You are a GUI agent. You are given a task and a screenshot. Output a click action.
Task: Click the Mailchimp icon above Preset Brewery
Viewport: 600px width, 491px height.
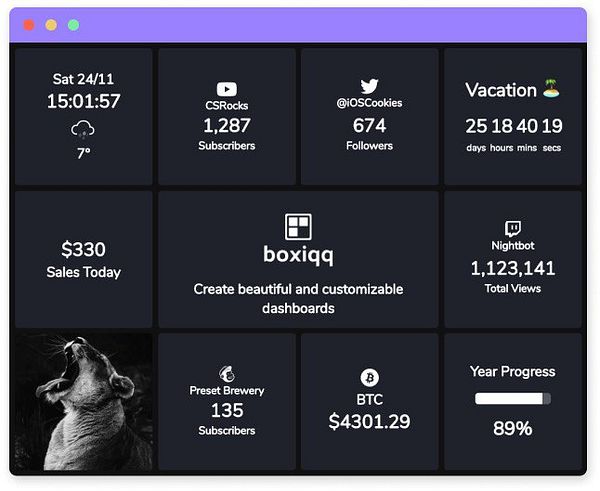click(227, 374)
